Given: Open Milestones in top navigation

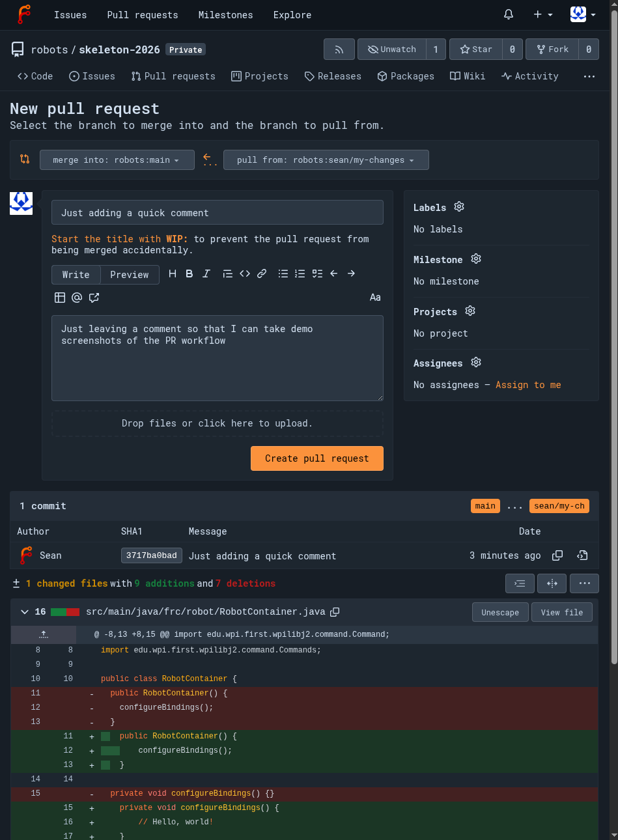Looking at the screenshot, I should coord(226,14).
